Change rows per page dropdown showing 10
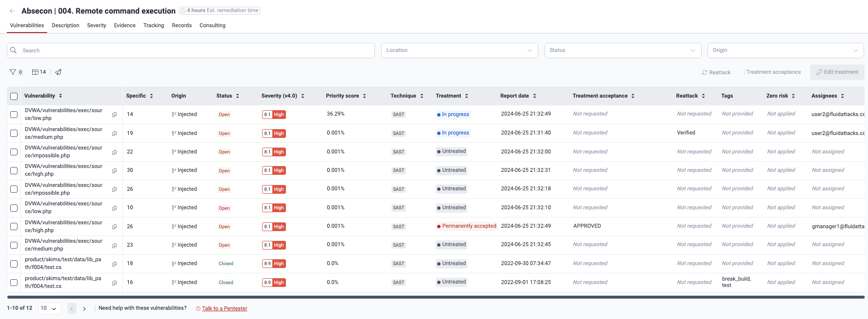868x319 pixels. 50,308
